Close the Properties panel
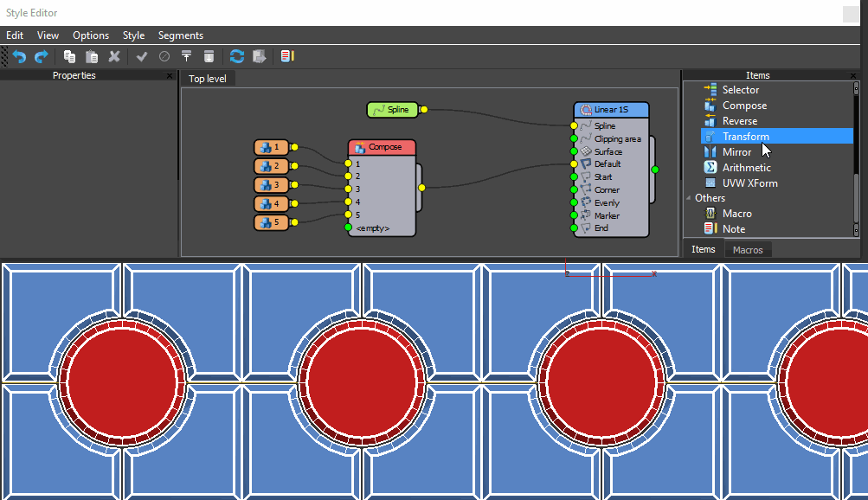Screen dimensions: 868x500 (170, 76)
